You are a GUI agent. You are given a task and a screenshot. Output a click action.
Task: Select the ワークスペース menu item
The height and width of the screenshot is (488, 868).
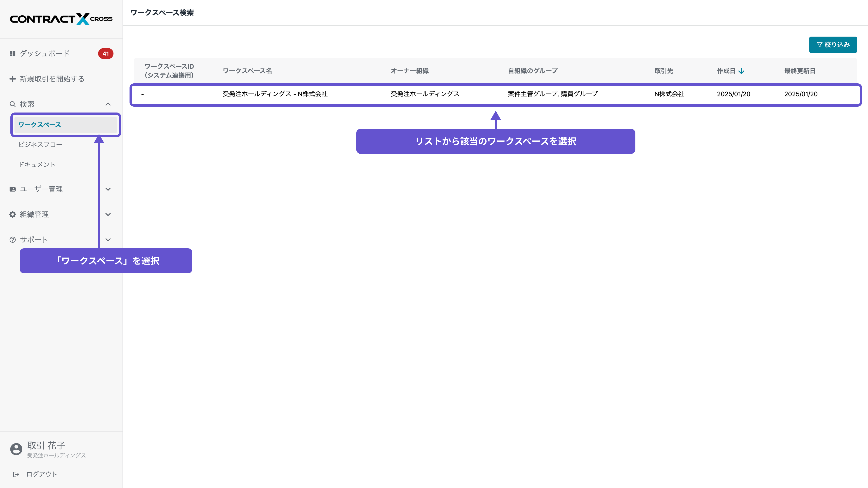click(x=40, y=125)
